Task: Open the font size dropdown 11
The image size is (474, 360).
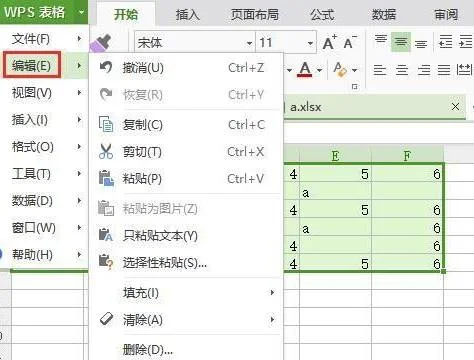Action: point(310,43)
